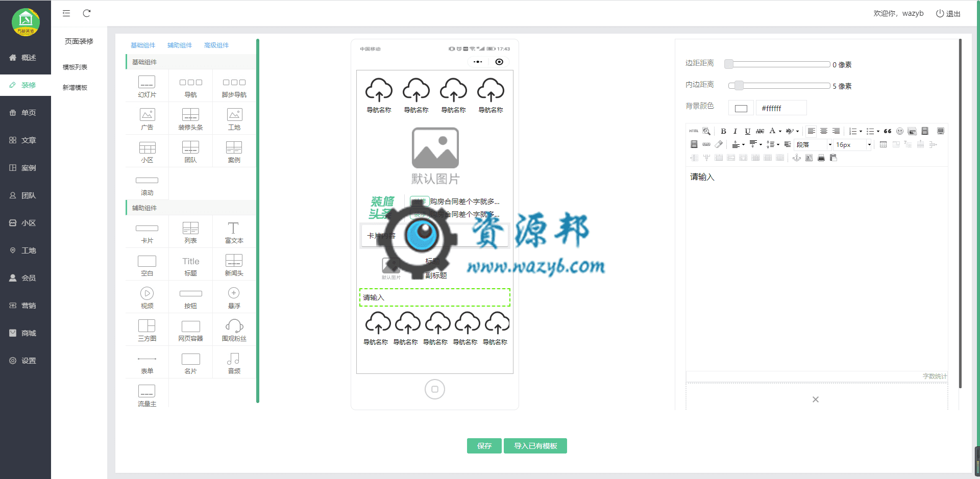The width and height of the screenshot is (980, 479).
Task: Expand the ordered list style dropdown
Action: [861, 131]
